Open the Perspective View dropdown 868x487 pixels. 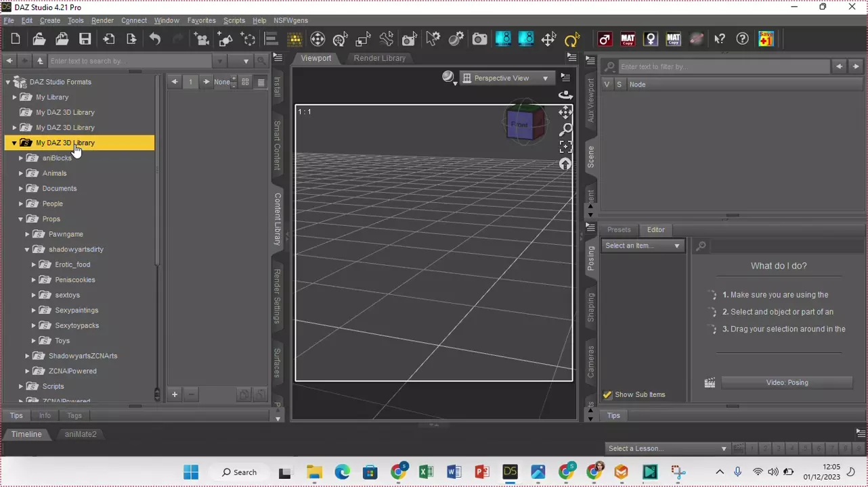505,78
